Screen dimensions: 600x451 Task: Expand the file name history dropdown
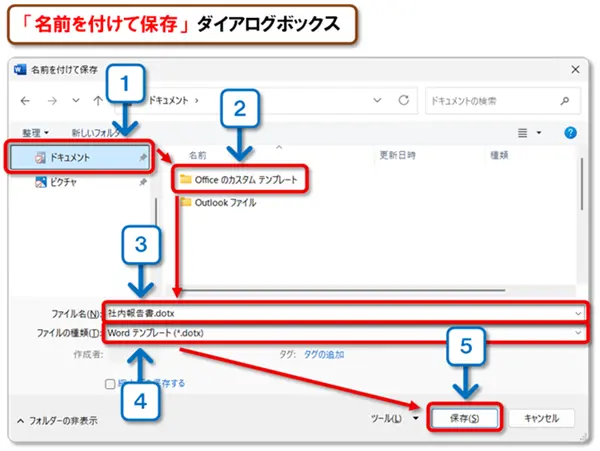[578, 313]
